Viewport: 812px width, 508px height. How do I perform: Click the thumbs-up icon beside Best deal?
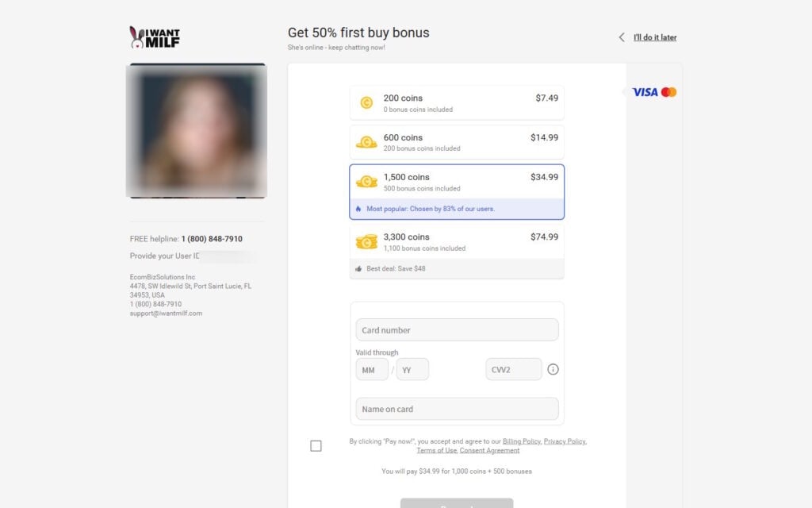358,268
